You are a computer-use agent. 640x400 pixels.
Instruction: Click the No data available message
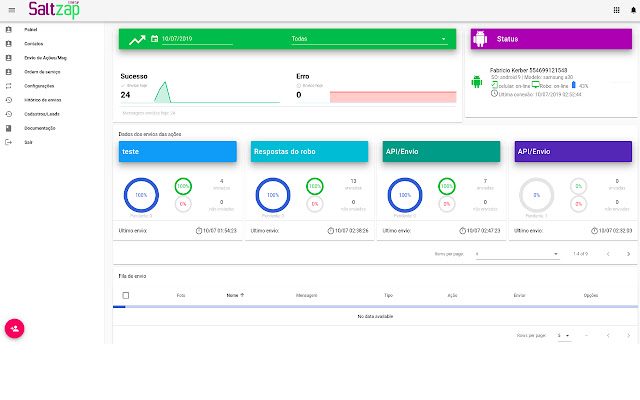[375, 316]
